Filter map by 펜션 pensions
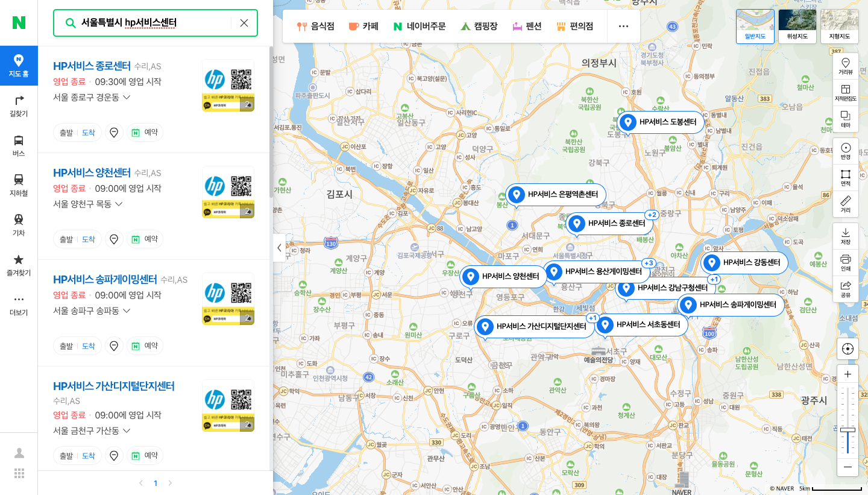 [527, 27]
